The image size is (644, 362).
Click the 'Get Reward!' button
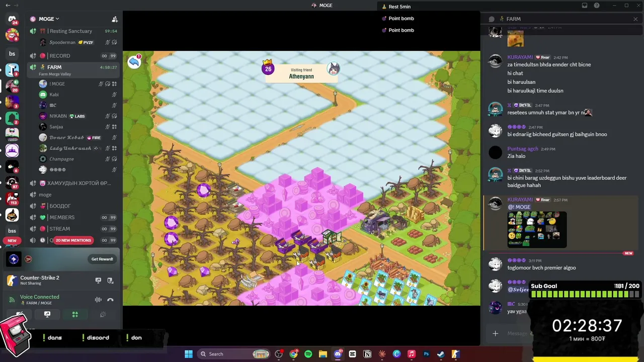pyautogui.click(x=102, y=259)
